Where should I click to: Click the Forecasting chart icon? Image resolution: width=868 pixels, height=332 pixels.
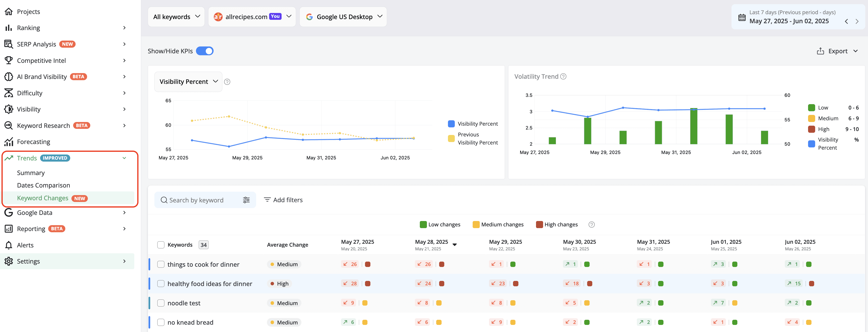[x=9, y=142]
